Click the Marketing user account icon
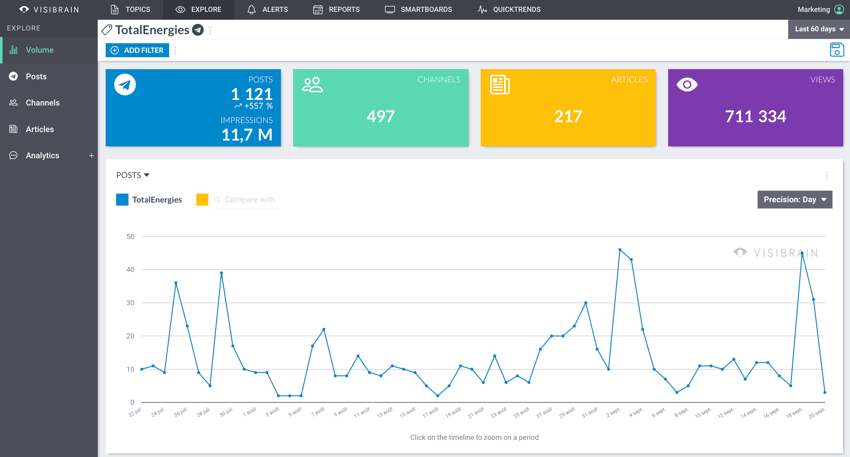Viewport: 850px width, 457px height. click(x=839, y=10)
